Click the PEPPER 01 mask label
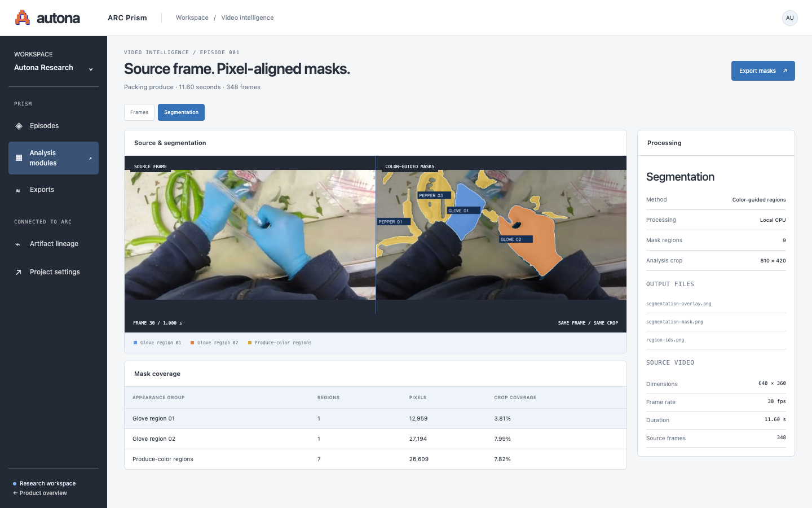Viewport: 812px width, 508px height. pyautogui.click(x=392, y=222)
